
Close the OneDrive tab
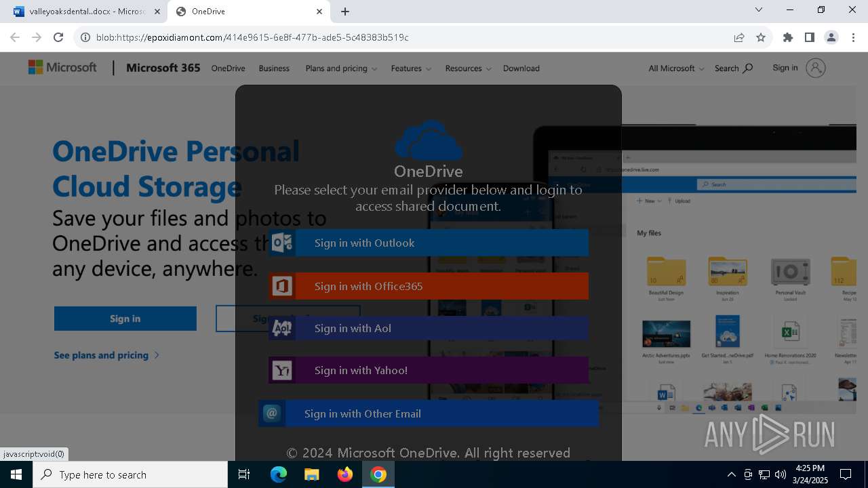tap(319, 12)
